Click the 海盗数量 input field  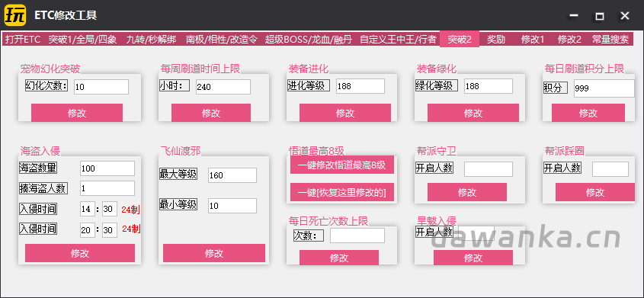[107, 168]
